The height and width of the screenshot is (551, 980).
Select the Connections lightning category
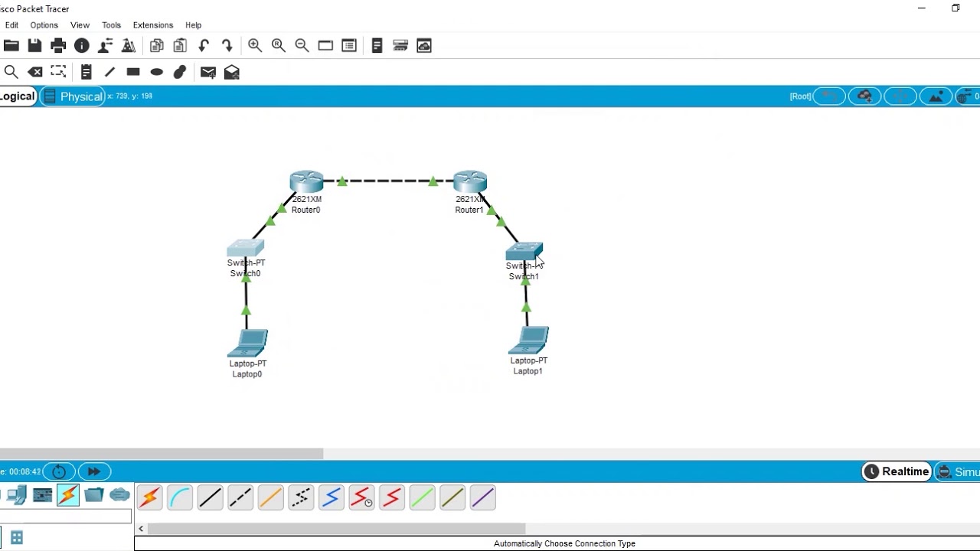click(68, 496)
